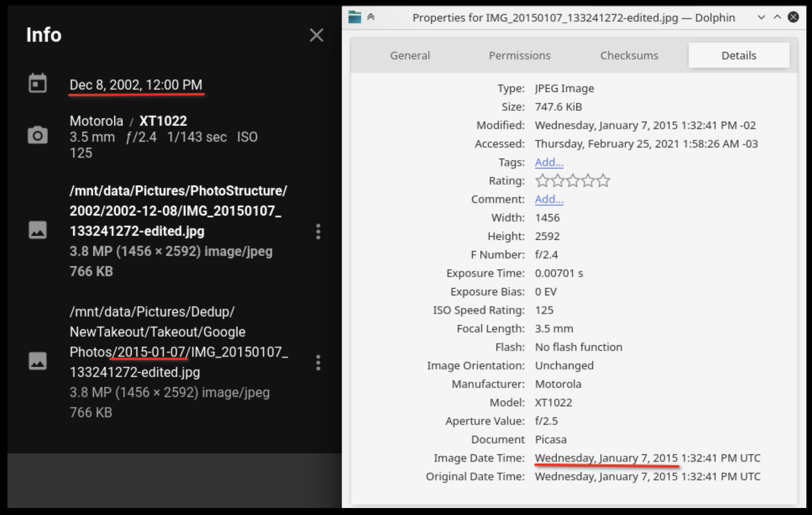Set rating to one star

pos(542,181)
